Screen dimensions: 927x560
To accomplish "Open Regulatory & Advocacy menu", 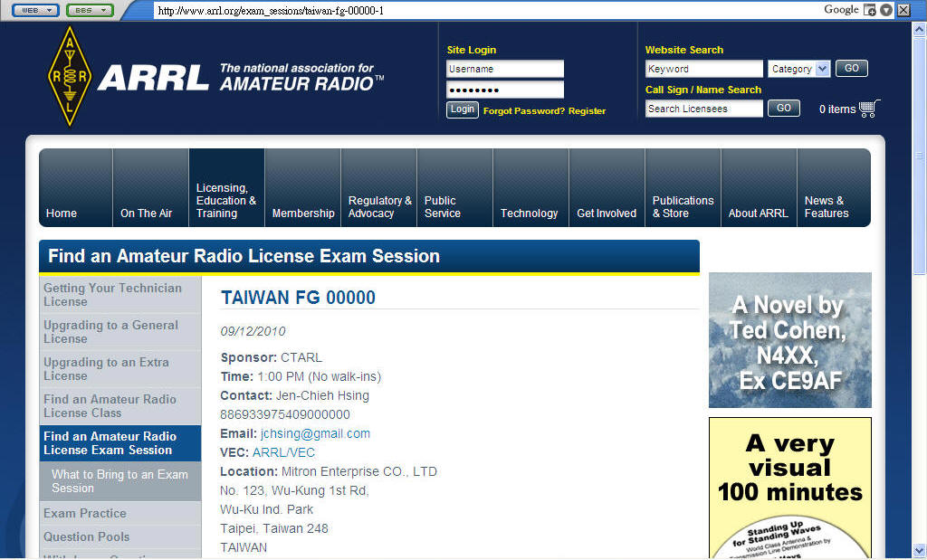I will [379, 188].
